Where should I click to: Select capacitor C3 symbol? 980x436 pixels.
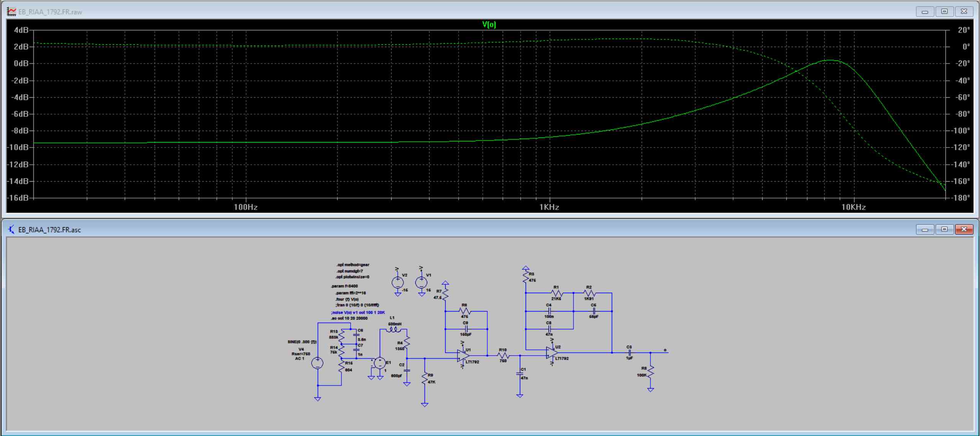pyautogui.click(x=630, y=352)
